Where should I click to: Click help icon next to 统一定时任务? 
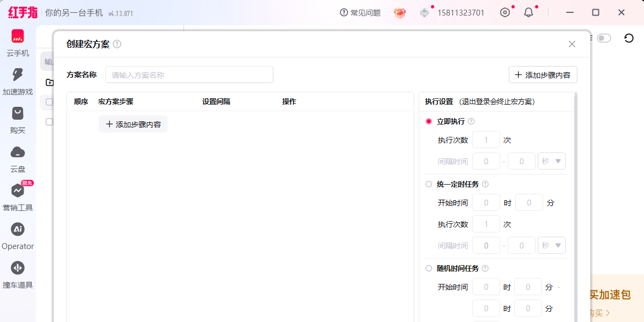(x=485, y=184)
